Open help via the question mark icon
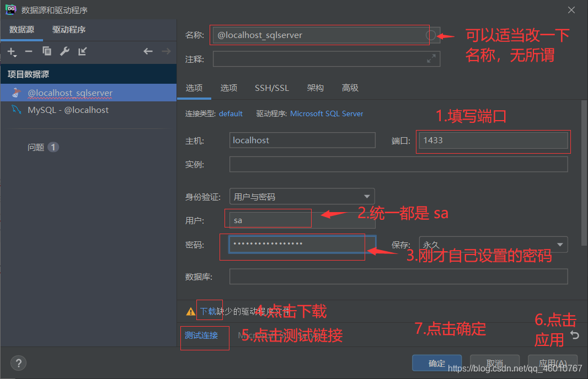Viewport: 588px width, 379px height. click(x=18, y=363)
